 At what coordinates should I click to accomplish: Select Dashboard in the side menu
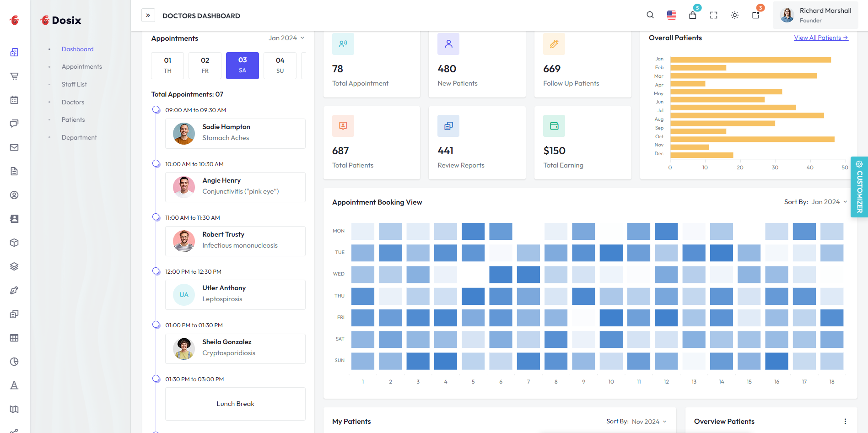(77, 49)
